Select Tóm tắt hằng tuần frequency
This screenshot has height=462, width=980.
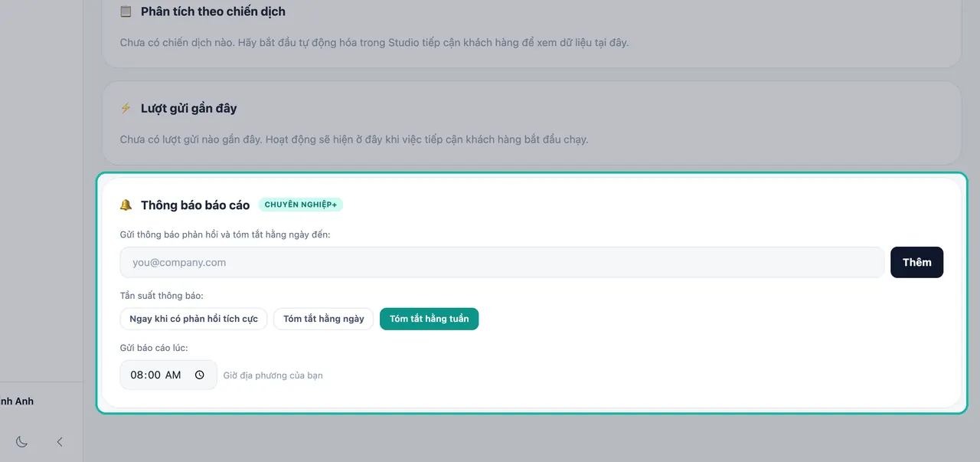coord(430,319)
